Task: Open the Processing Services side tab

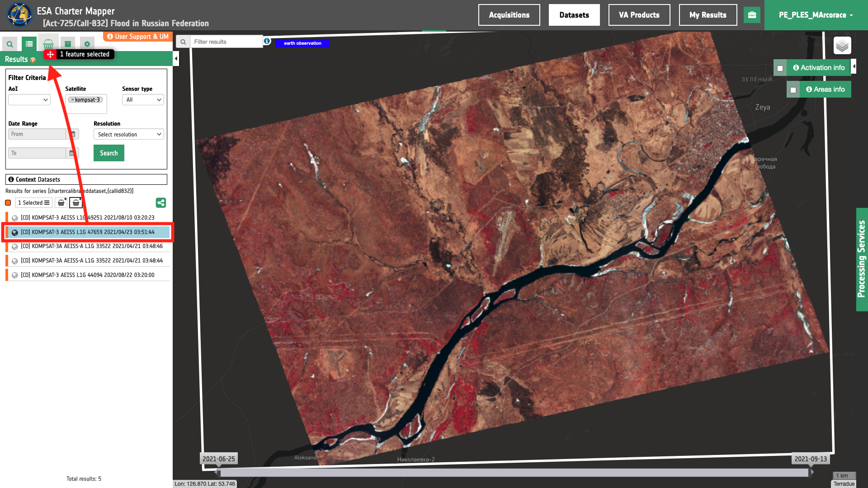Action: pyautogui.click(x=862, y=259)
